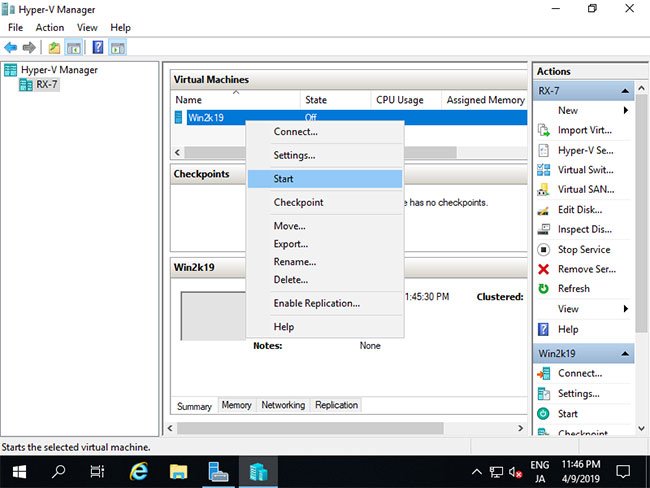Open the File menu
650x488 pixels.
coord(15,27)
